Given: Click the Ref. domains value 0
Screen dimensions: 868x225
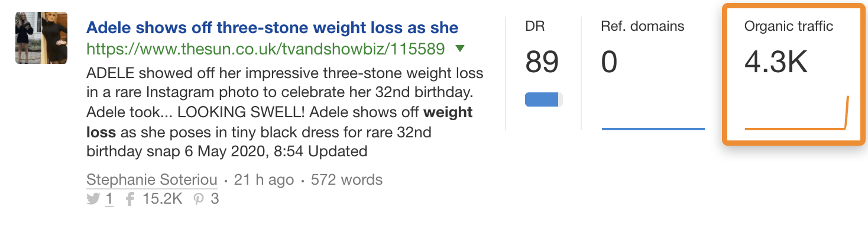Looking at the screenshot, I should [x=610, y=62].
